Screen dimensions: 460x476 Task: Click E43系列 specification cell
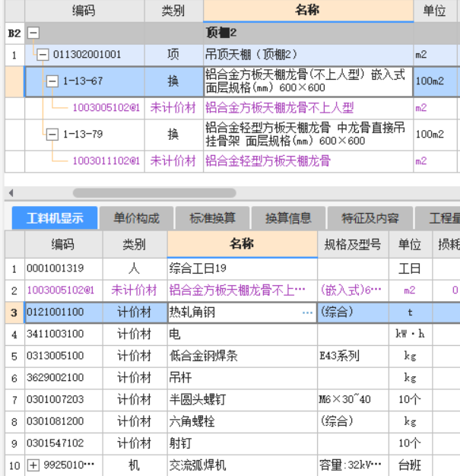(x=353, y=356)
